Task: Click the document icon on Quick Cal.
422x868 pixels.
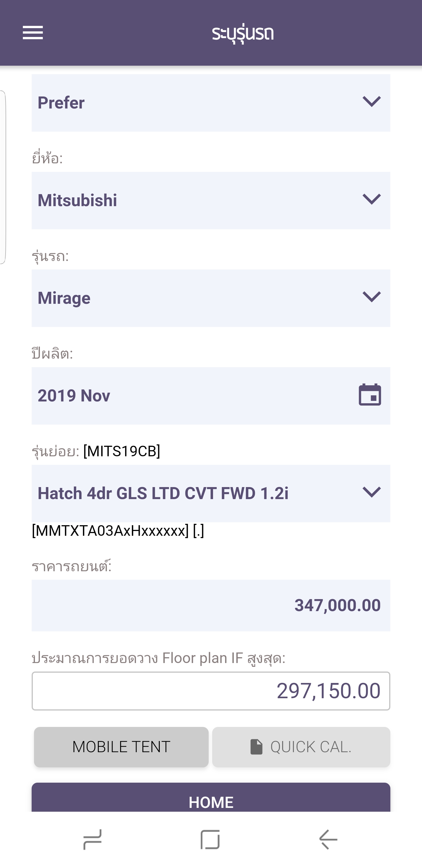Action: 256,747
